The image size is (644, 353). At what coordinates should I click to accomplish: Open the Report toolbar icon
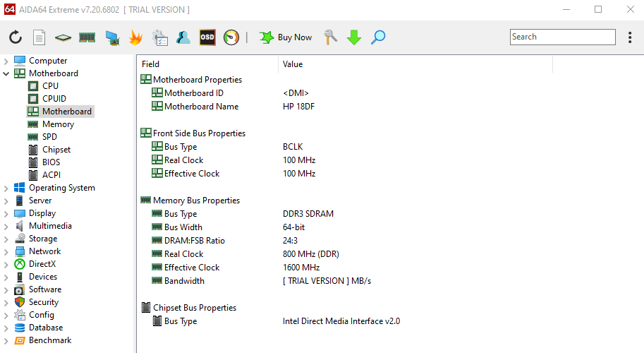pyautogui.click(x=39, y=37)
